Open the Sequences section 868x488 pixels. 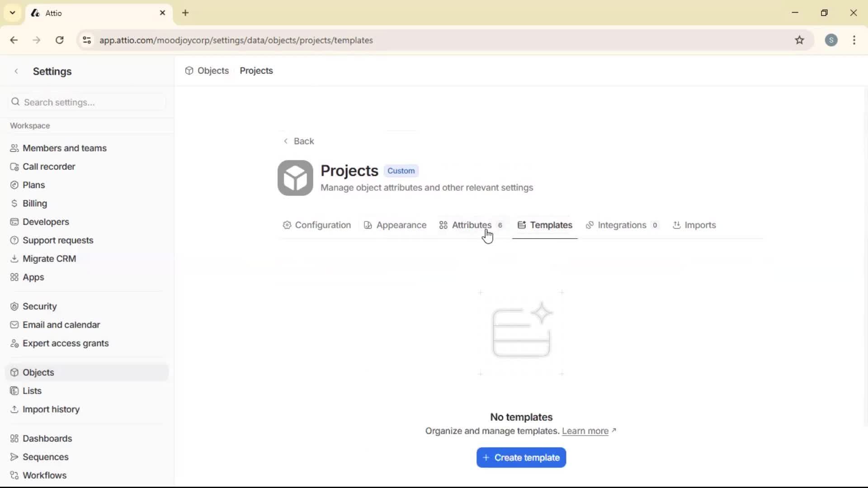[45, 457]
